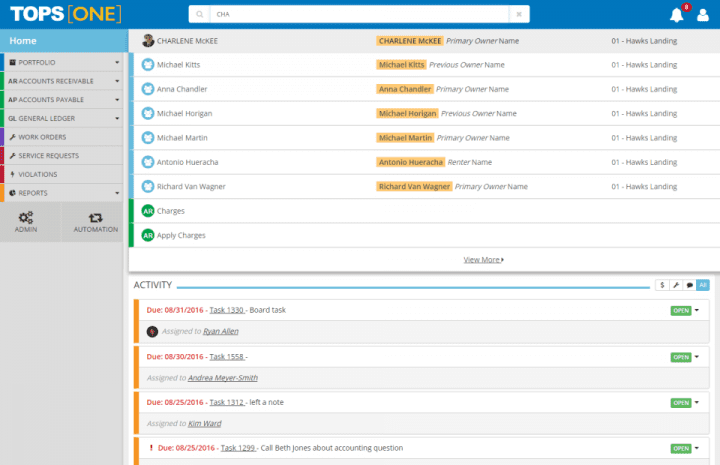Open the Automation arrows icon
720x465 pixels.
[x=96, y=218]
